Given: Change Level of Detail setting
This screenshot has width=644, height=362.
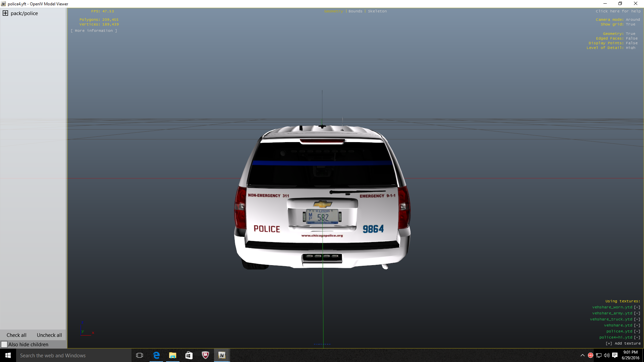Looking at the screenshot, I should [630, 48].
